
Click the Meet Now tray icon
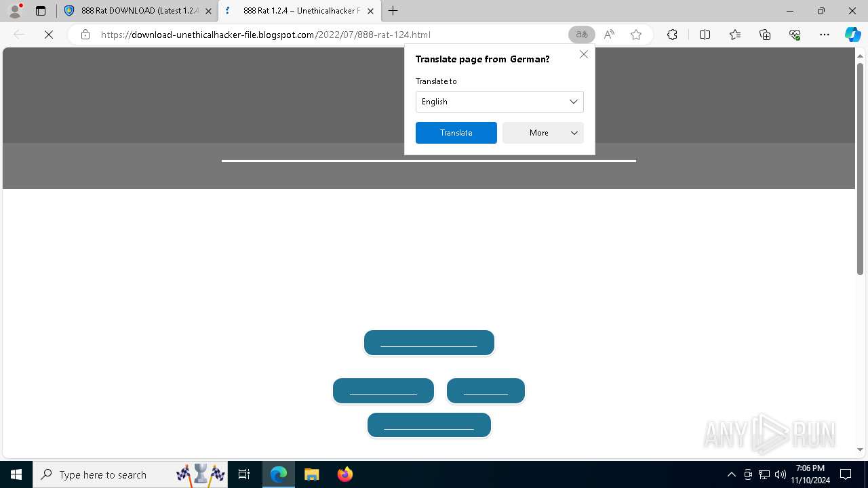[748, 474]
